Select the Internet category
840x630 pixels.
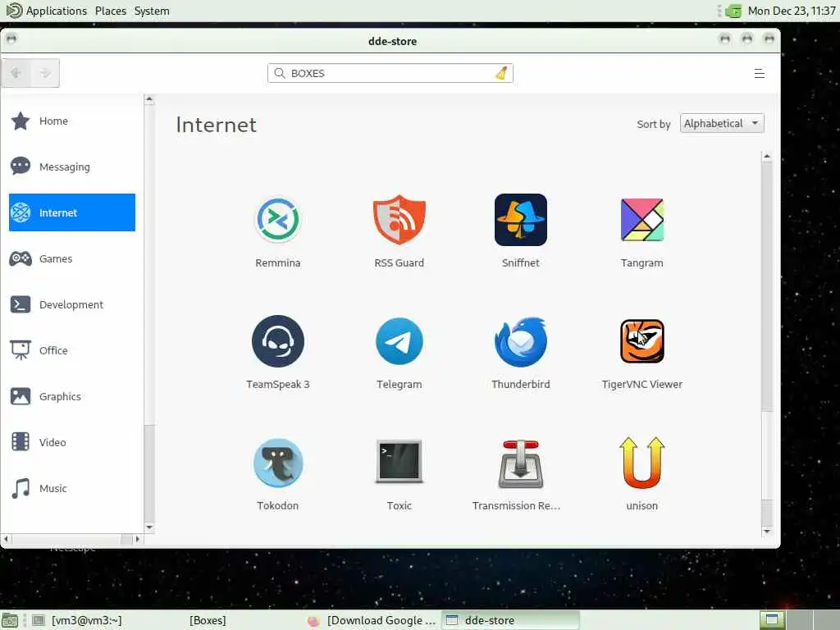coord(72,212)
